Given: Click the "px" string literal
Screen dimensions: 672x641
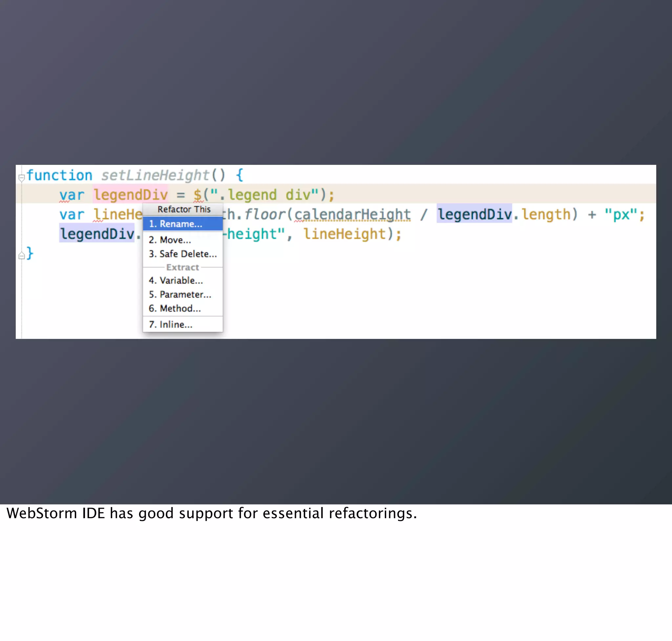Looking at the screenshot, I should [x=620, y=214].
